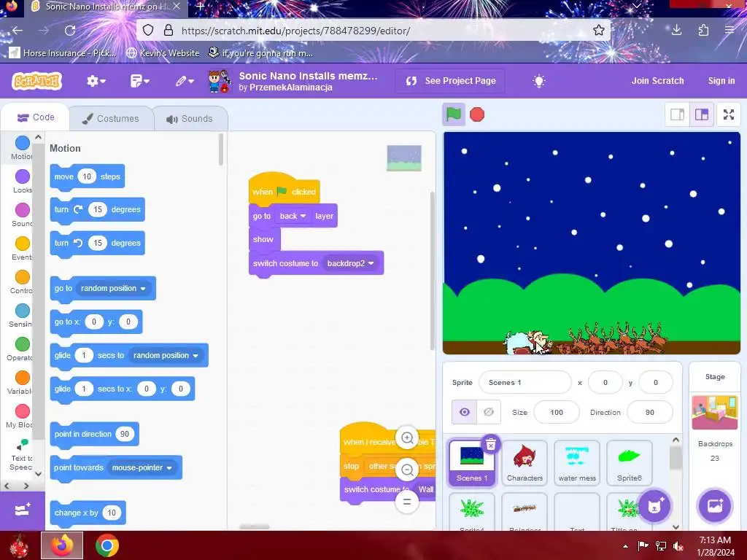The image size is (747, 560).
Task: Select the Events block category
Action: [x=22, y=249]
